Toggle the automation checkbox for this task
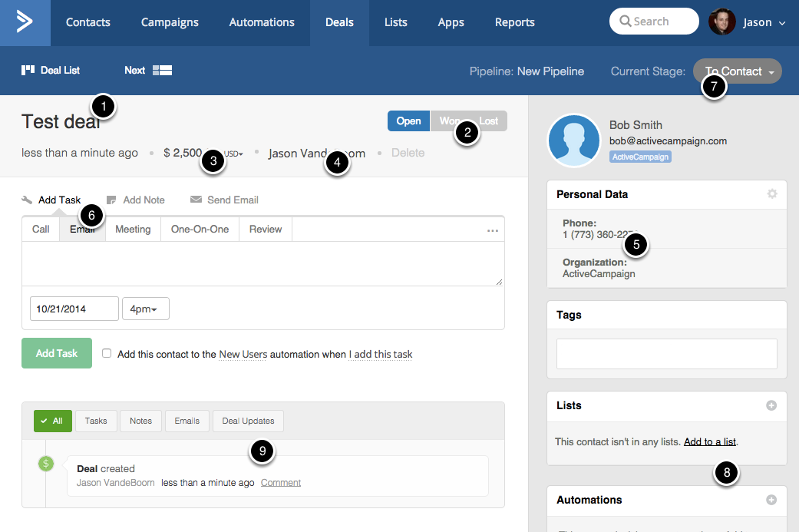 [x=107, y=353]
